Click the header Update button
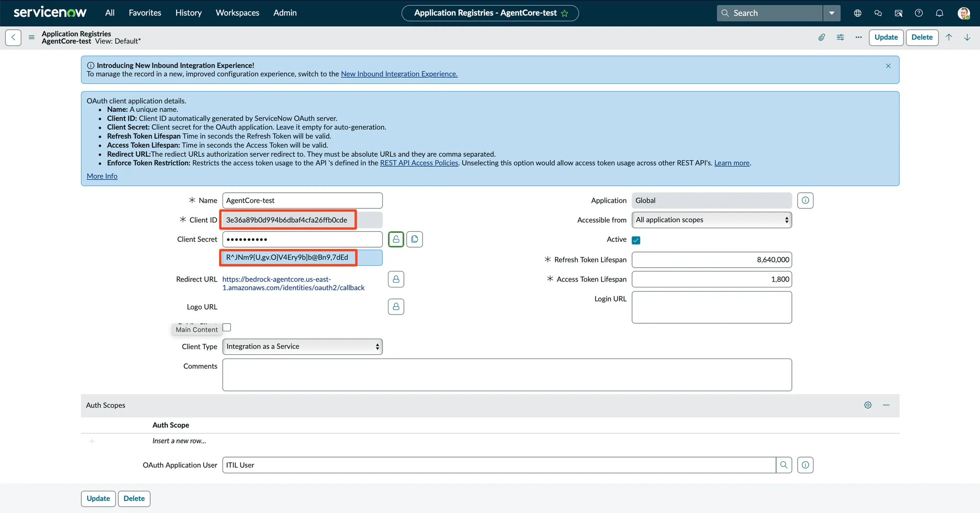Viewport: 980px width, 513px height. coord(886,37)
